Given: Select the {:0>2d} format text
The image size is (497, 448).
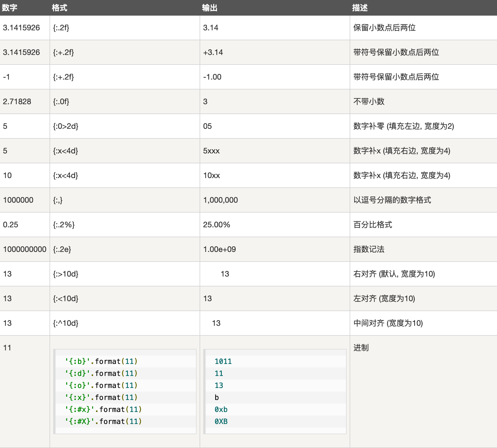Looking at the screenshot, I should (x=66, y=126).
